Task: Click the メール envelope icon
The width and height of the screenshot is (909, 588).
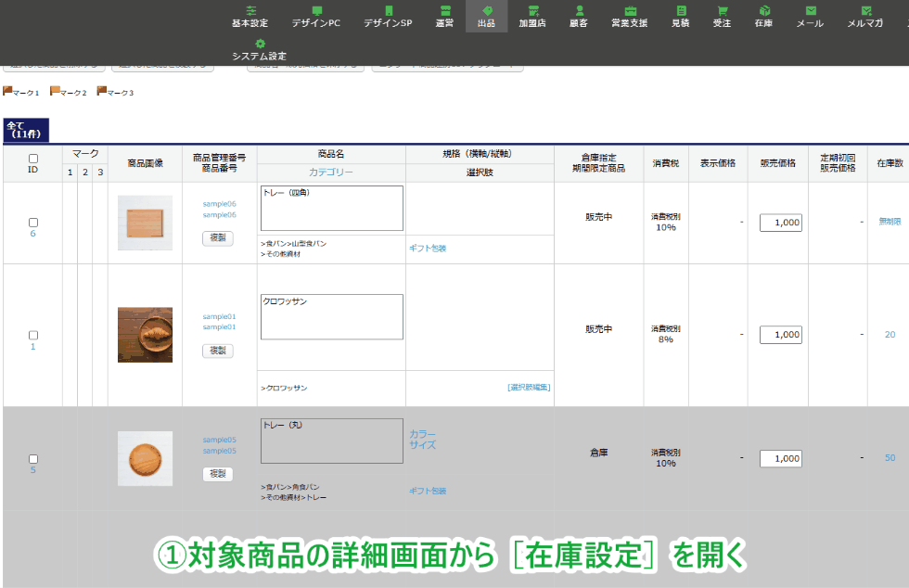Action: pyautogui.click(x=810, y=11)
